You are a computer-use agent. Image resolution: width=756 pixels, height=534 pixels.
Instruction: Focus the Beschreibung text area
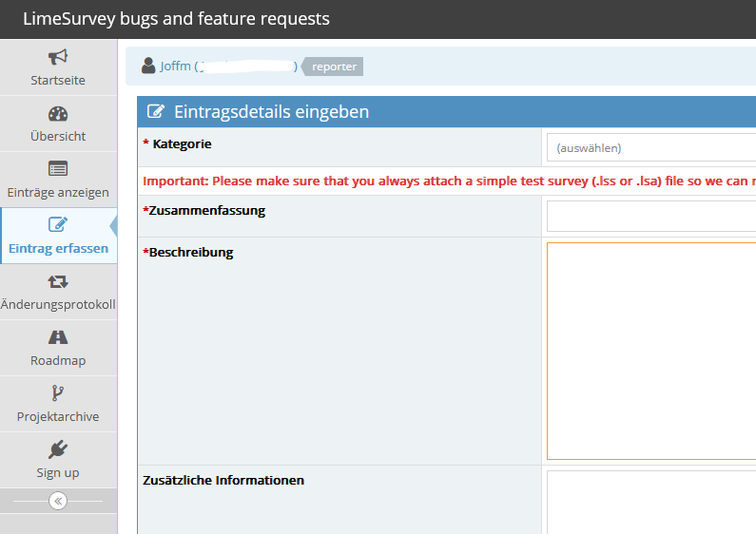pos(650,351)
